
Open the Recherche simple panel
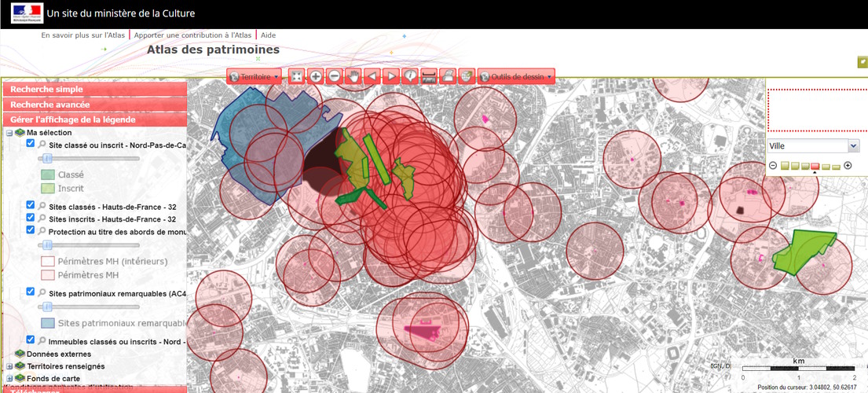[x=94, y=90]
